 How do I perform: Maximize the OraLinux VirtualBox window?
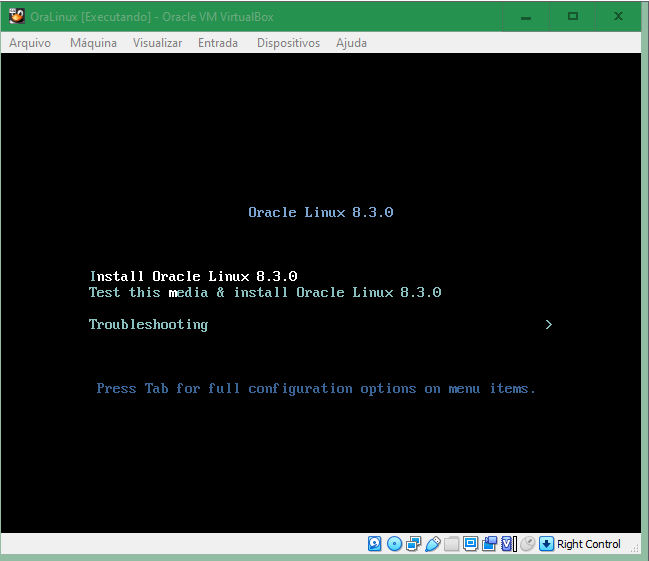tap(573, 17)
